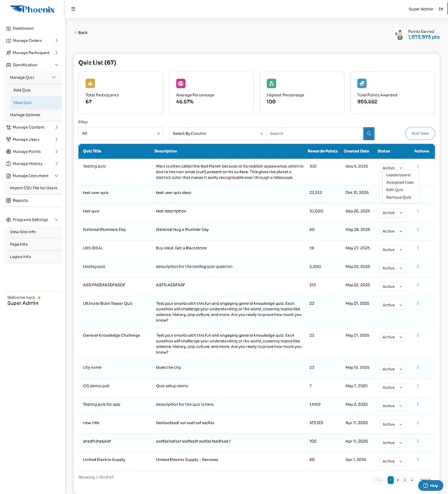Expand Manage Orders chevron
Screen dimensions: 448x494
click(57, 41)
